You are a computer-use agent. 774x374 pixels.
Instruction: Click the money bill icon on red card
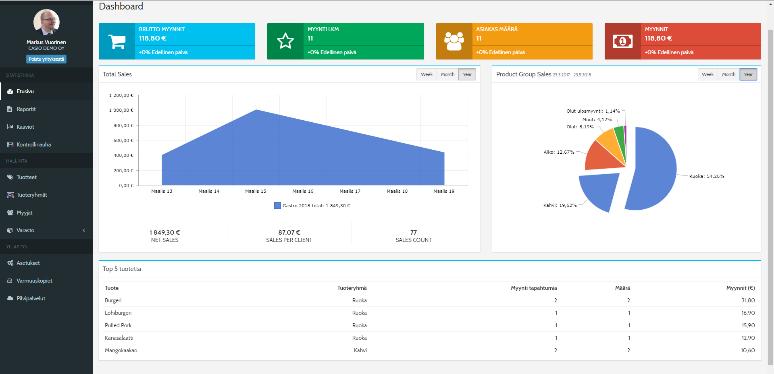click(x=622, y=41)
